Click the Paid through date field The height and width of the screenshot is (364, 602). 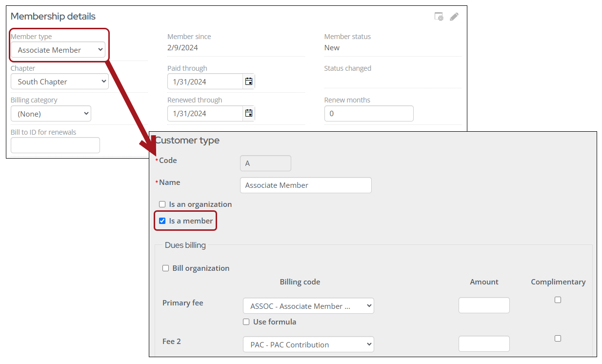pyautogui.click(x=205, y=81)
